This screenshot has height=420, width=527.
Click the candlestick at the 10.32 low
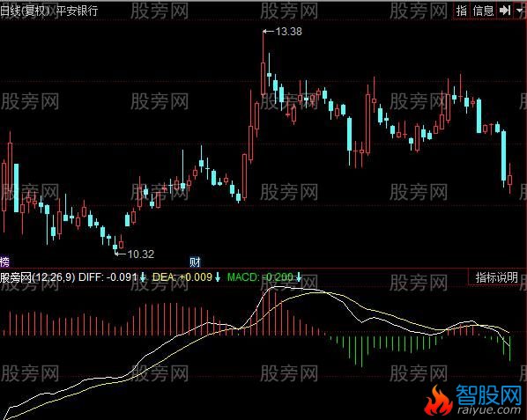tap(115, 245)
